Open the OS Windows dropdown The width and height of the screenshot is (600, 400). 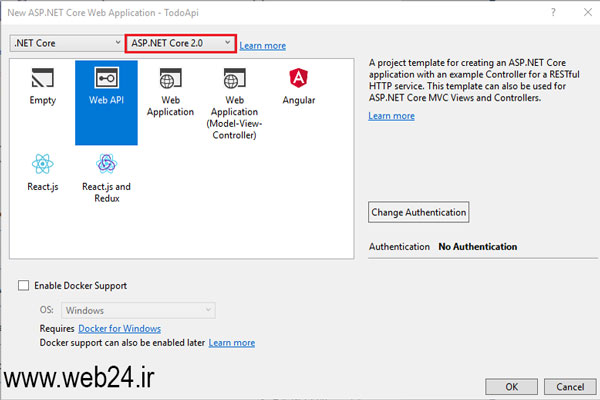click(x=138, y=310)
